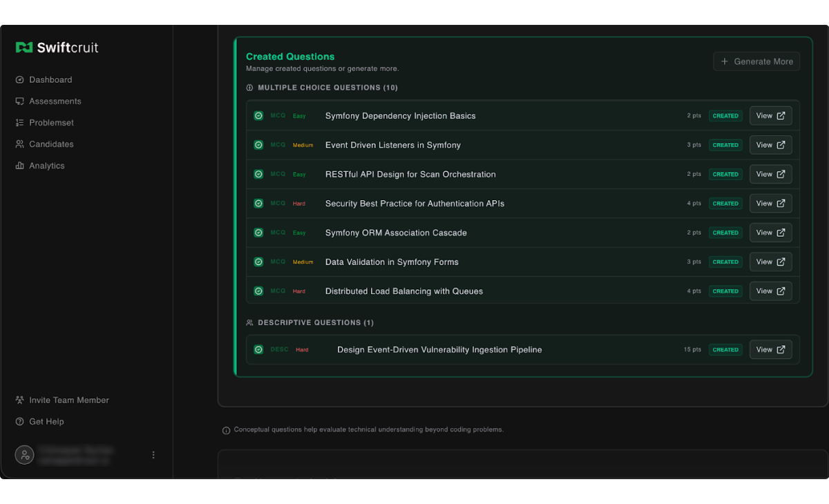Click the Invite Team Member icon
Screen dimensions: 829x504
19,400
